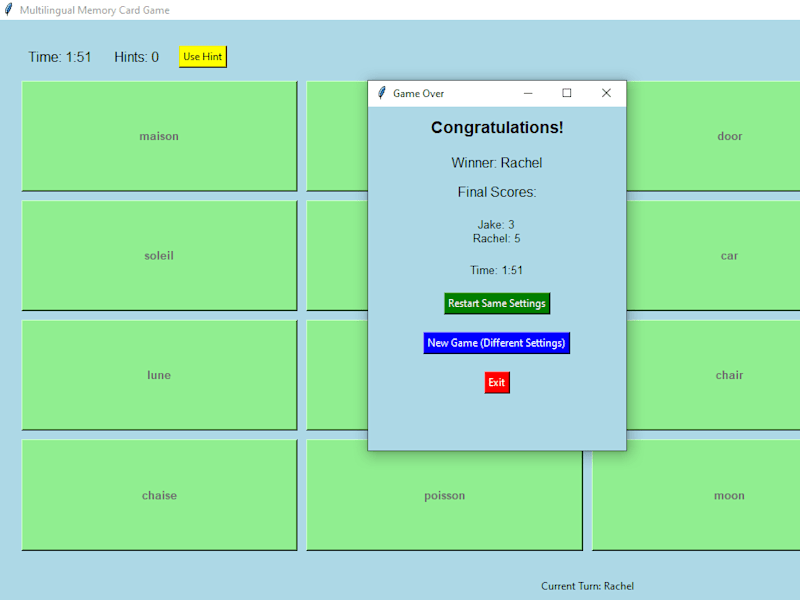Click the Jake: 3 score
Viewport: 800px width, 600px height.
496,224
